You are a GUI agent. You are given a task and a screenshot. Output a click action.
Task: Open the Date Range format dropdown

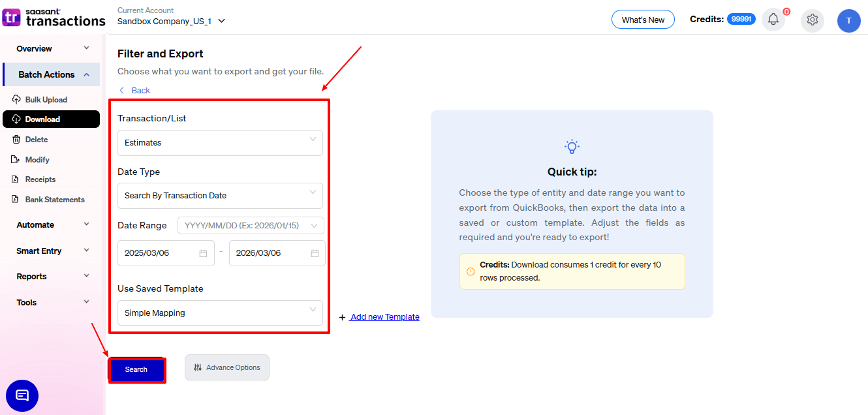[x=251, y=226]
